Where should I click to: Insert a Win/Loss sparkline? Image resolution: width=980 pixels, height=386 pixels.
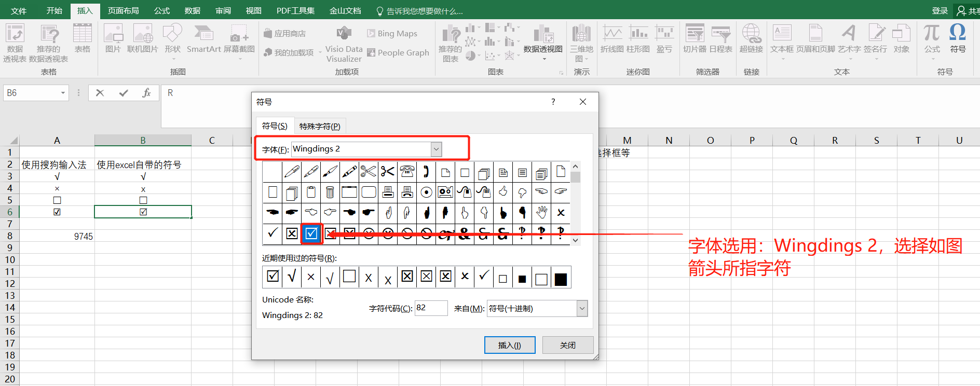[x=664, y=39]
